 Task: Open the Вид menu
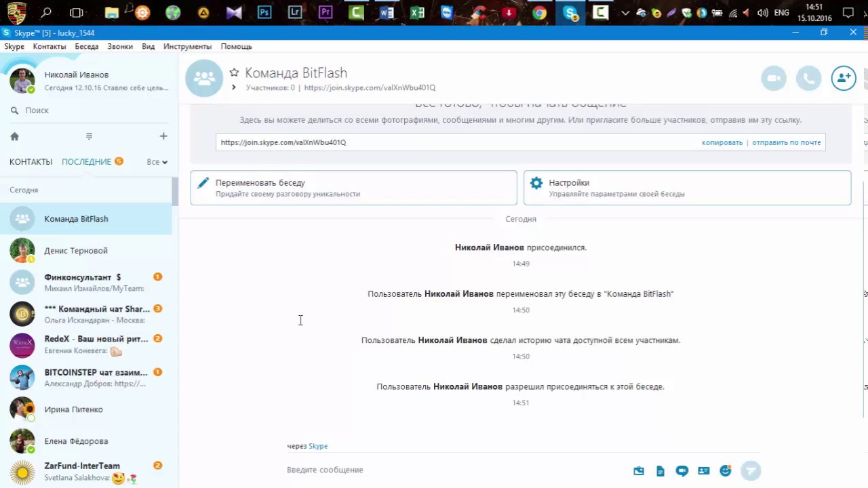[149, 47]
